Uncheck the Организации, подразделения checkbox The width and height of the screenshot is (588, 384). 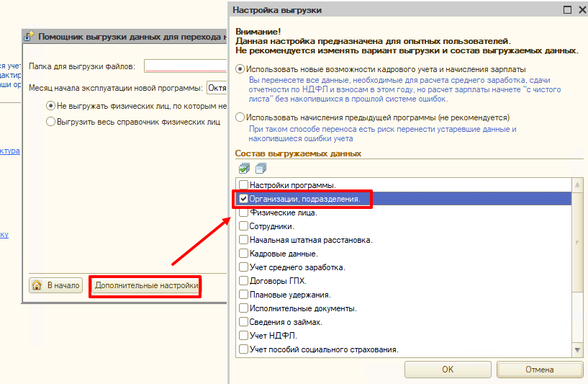coord(244,198)
